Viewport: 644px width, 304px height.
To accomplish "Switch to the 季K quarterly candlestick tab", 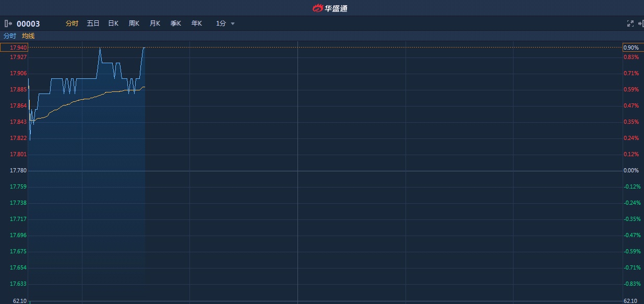I will pos(176,24).
